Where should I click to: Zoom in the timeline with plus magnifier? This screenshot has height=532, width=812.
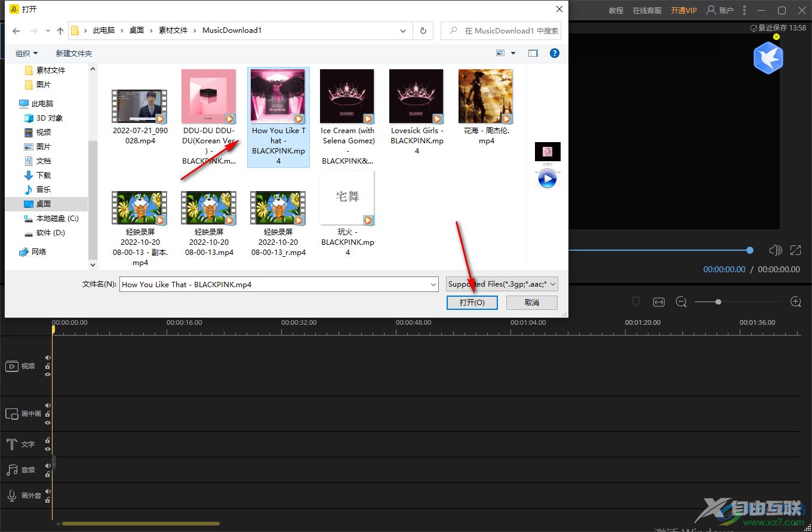[x=795, y=302]
